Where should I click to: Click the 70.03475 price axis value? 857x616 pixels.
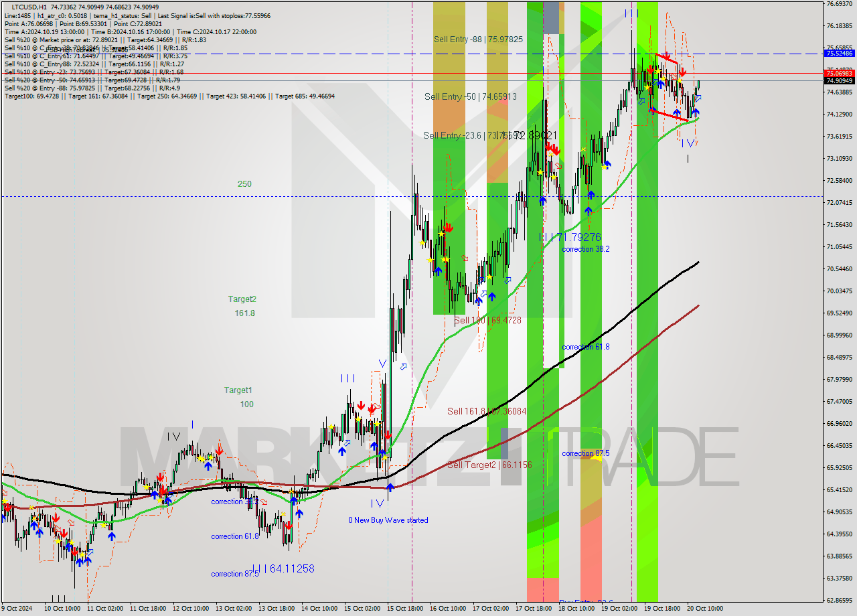[x=839, y=291]
